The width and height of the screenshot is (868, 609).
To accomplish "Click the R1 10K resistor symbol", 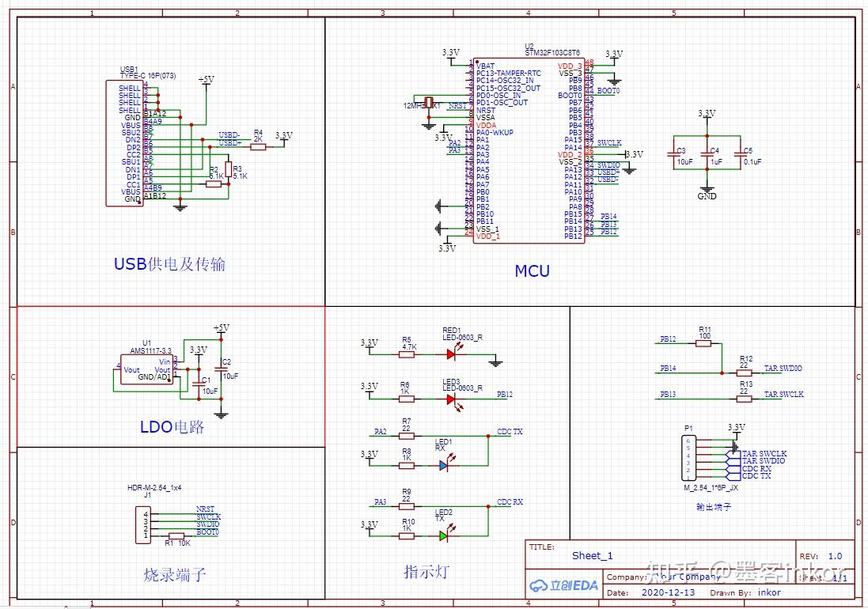I will (176, 536).
